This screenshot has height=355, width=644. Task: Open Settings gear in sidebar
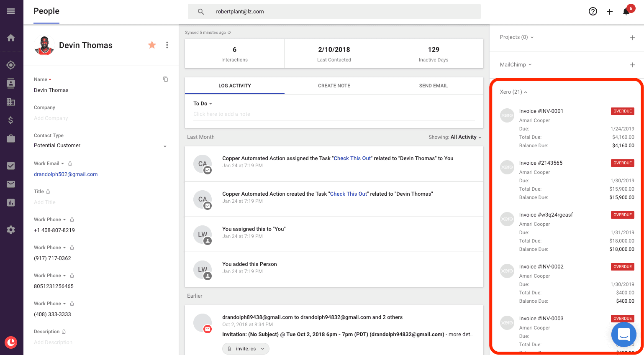(11, 230)
